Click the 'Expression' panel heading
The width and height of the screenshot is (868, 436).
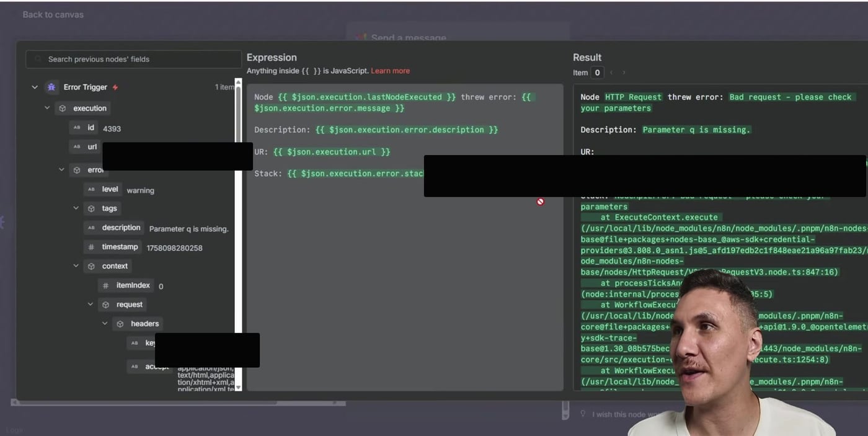(x=272, y=58)
